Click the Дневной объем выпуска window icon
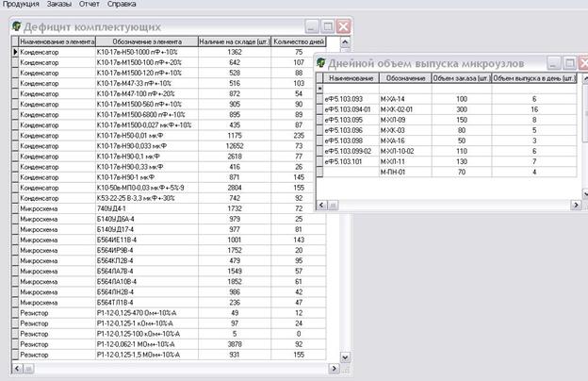This screenshot has height=381, width=588. (320, 61)
